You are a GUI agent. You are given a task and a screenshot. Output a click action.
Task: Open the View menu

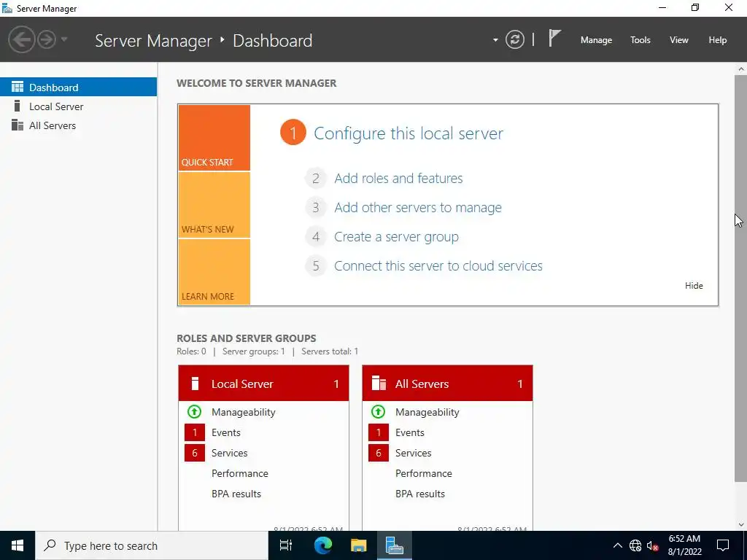[x=679, y=40]
